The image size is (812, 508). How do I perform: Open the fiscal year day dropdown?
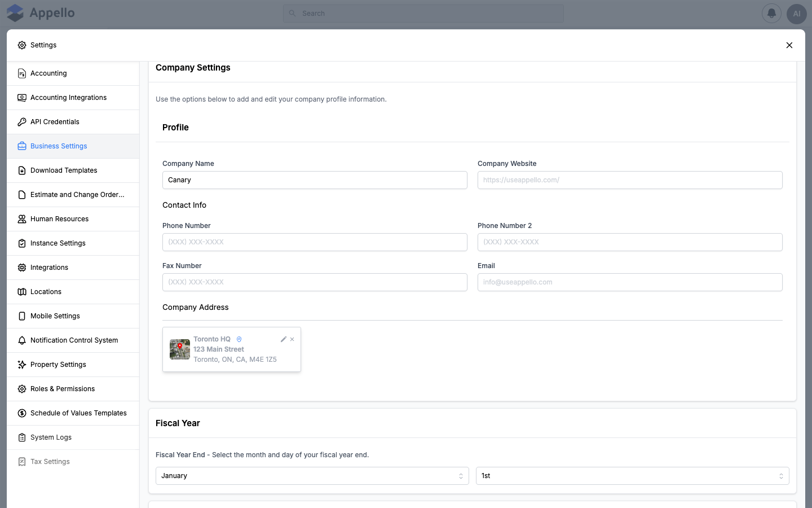633,476
